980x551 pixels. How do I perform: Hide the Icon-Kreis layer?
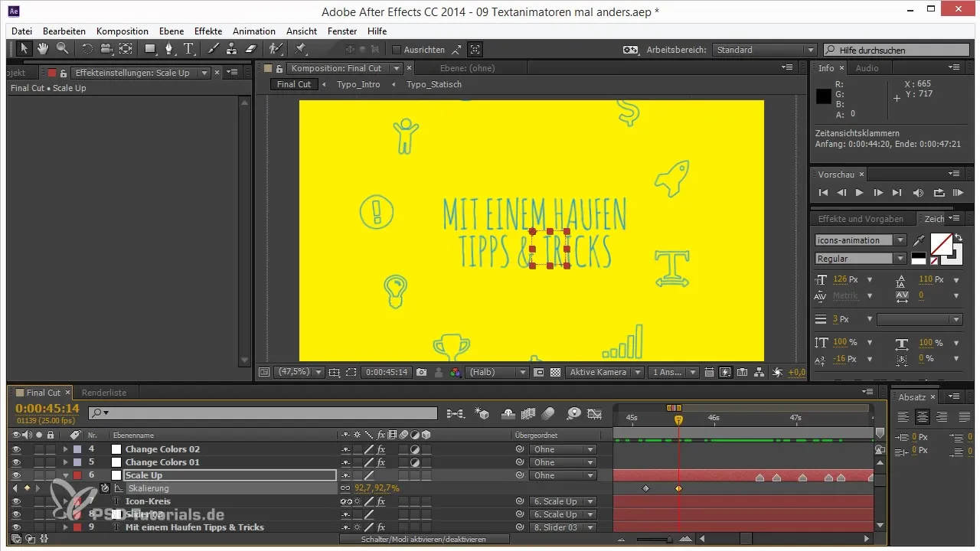point(16,501)
